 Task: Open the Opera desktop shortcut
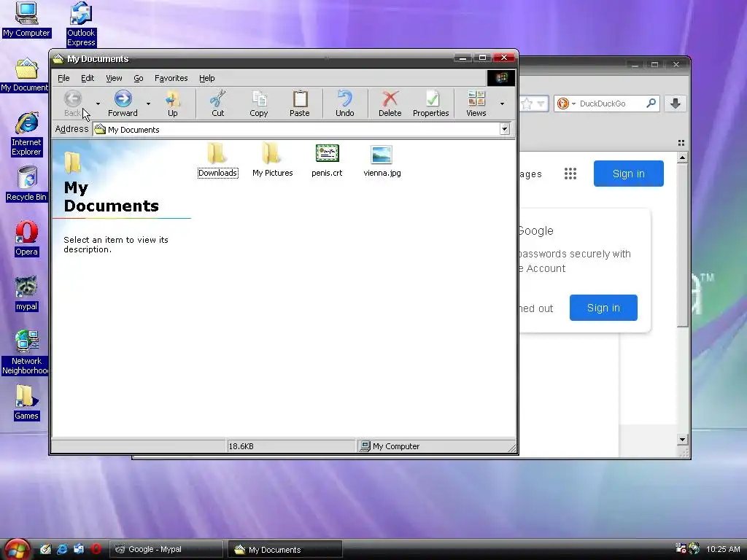tap(27, 238)
